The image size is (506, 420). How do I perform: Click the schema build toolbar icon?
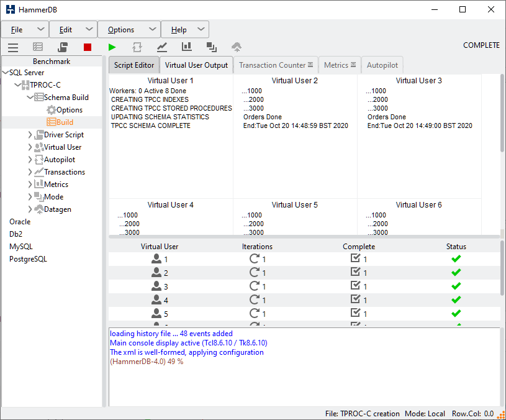38,47
